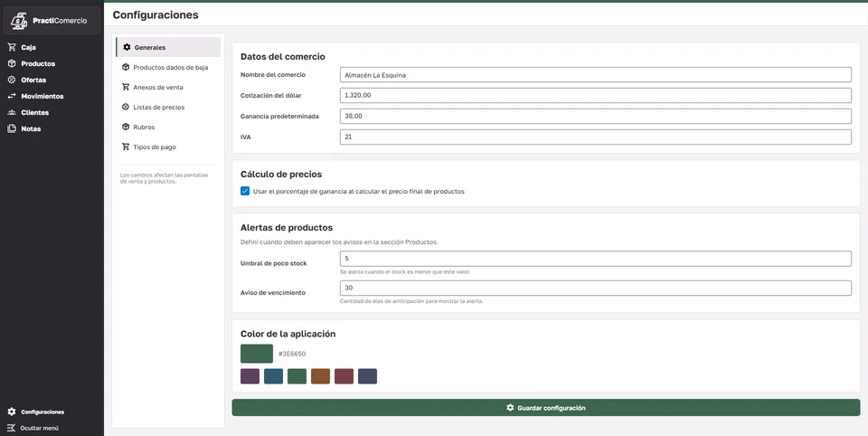Click the #3E6650 color hex text

(x=292, y=354)
